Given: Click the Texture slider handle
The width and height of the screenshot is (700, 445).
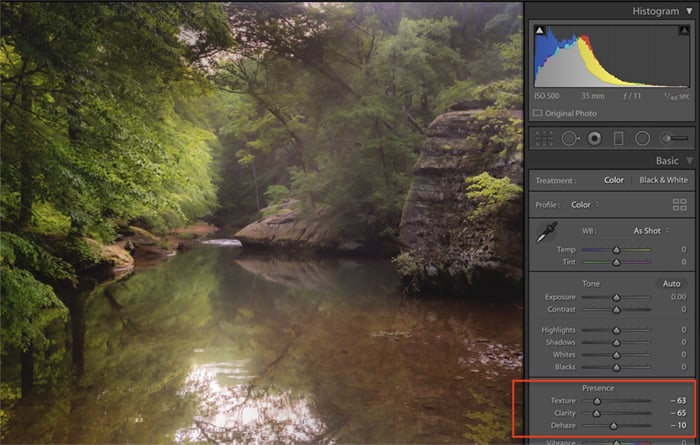Looking at the screenshot, I should 597,401.
